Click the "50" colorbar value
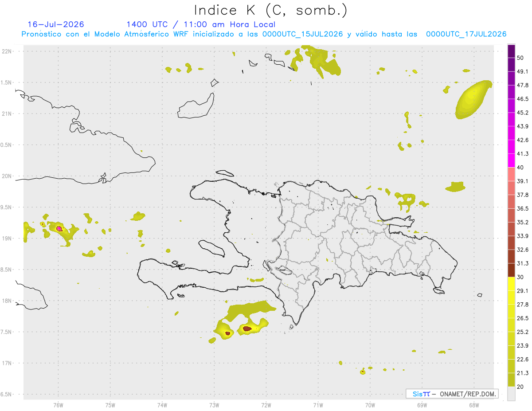The width and height of the screenshot is (532, 411). (520, 58)
